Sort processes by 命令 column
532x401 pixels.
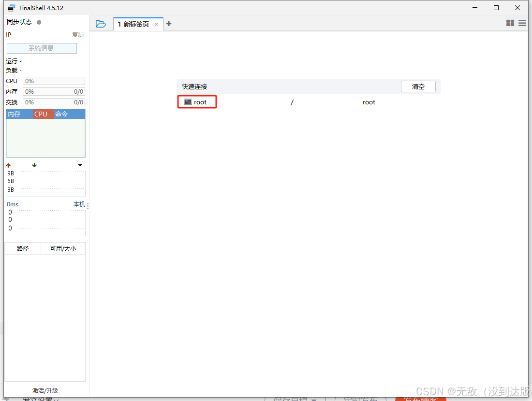click(x=61, y=114)
